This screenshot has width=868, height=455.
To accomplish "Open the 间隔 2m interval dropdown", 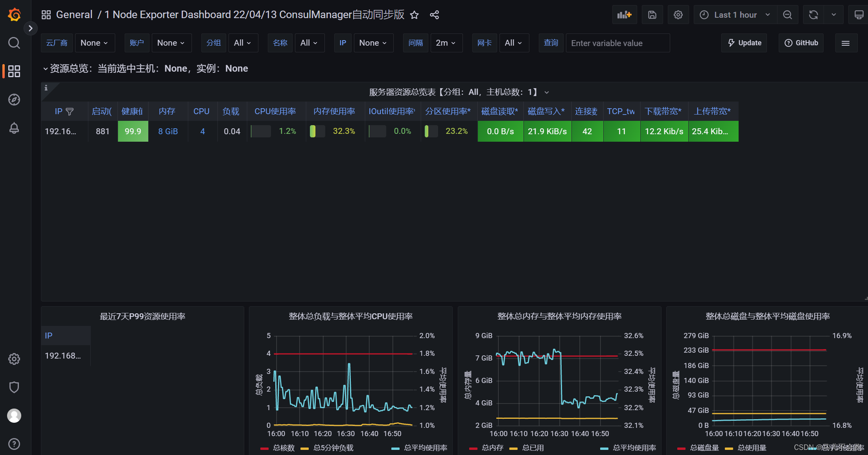I will coord(446,43).
